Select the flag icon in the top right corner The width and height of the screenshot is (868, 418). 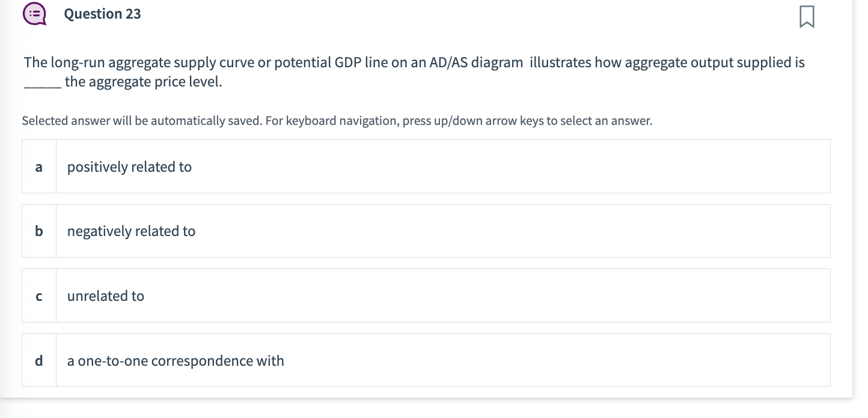(x=807, y=17)
